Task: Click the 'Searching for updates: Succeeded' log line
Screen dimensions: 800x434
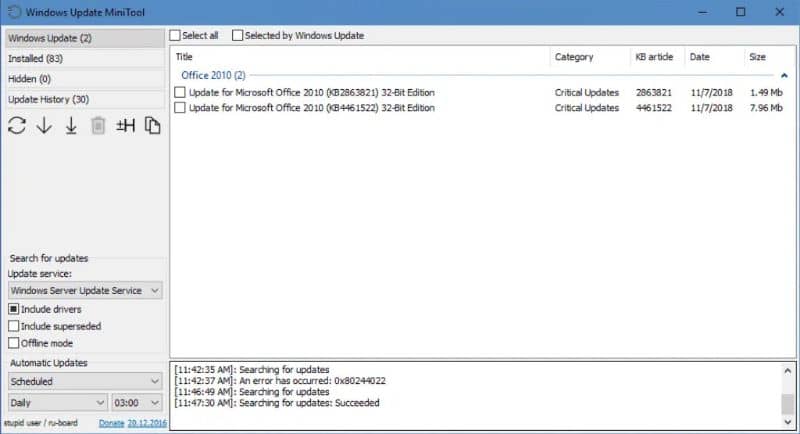Action: coord(277,403)
